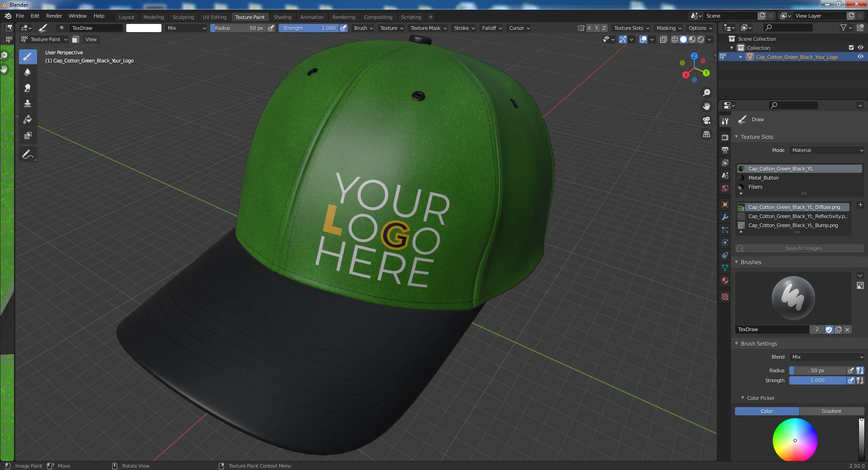Toggle X axis symmetry
868x470 pixels.
click(589, 28)
